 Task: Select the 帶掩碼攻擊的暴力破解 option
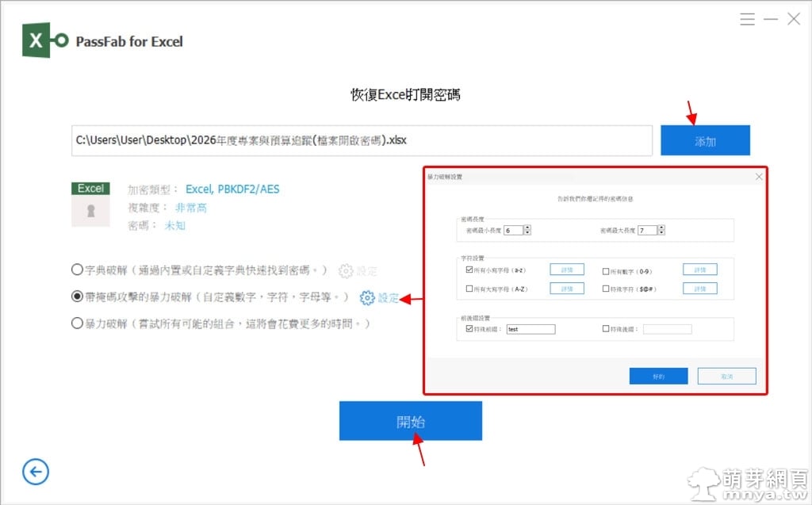pos(77,296)
